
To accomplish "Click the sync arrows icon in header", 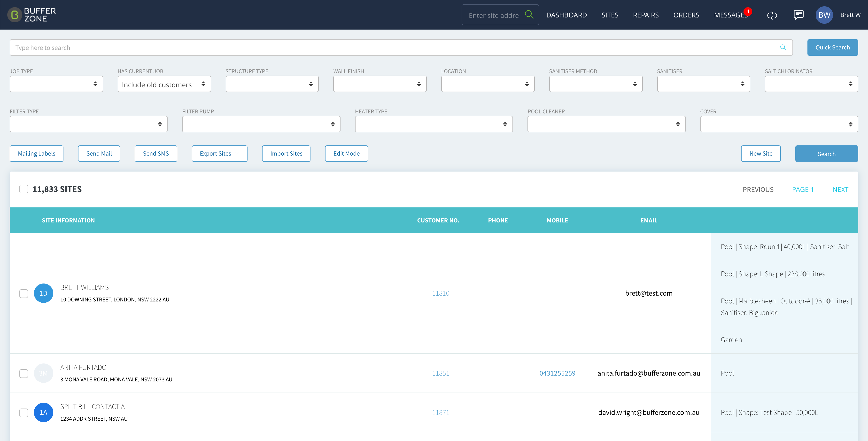I will tap(772, 15).
